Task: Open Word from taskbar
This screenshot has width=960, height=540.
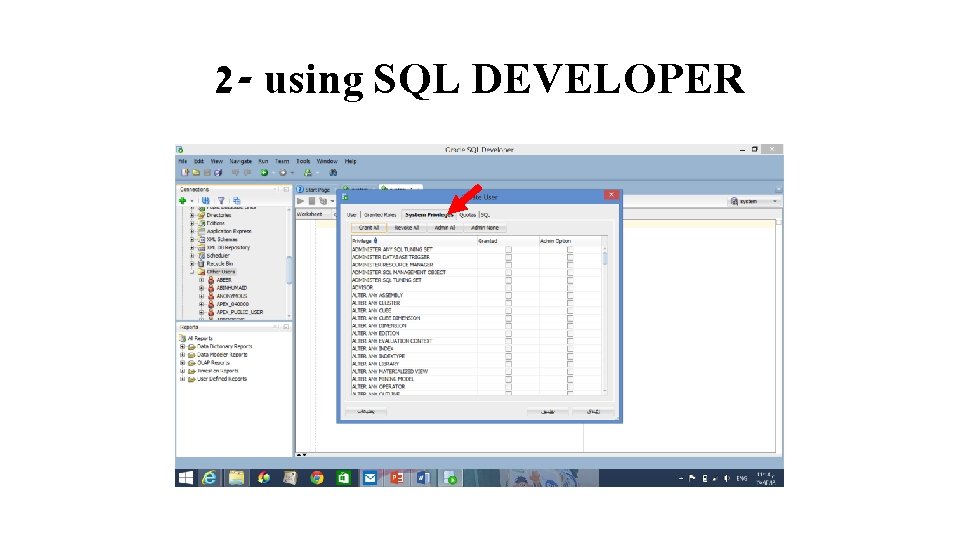Action: point(423,478)
